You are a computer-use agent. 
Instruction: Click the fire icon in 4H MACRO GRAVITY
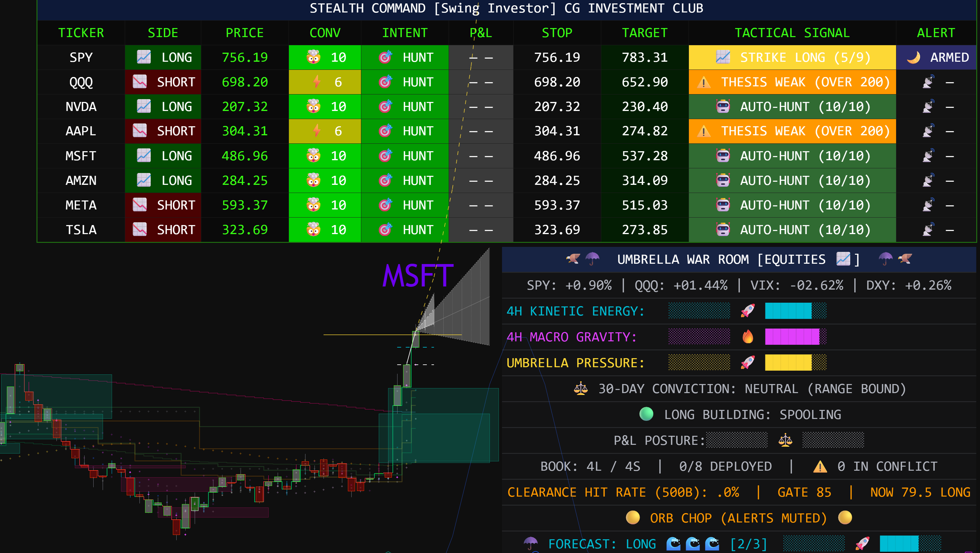point(748,337)
